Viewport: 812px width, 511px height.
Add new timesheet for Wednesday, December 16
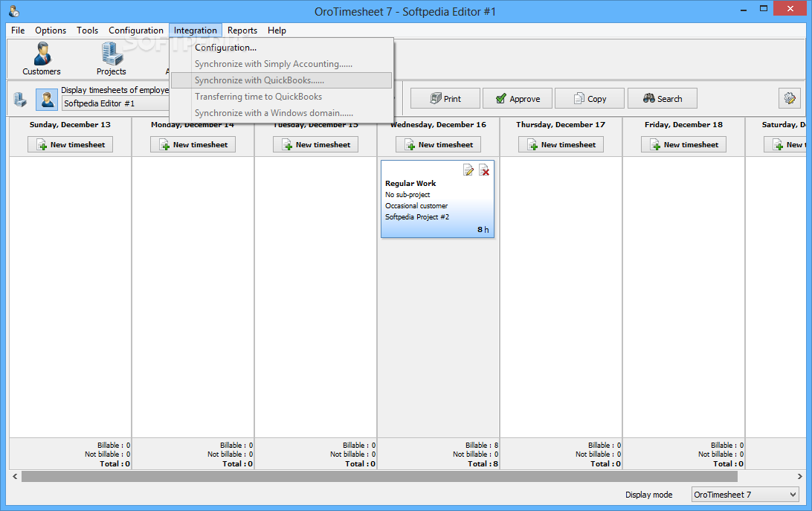pyautogui.click(x=438, y=144)
